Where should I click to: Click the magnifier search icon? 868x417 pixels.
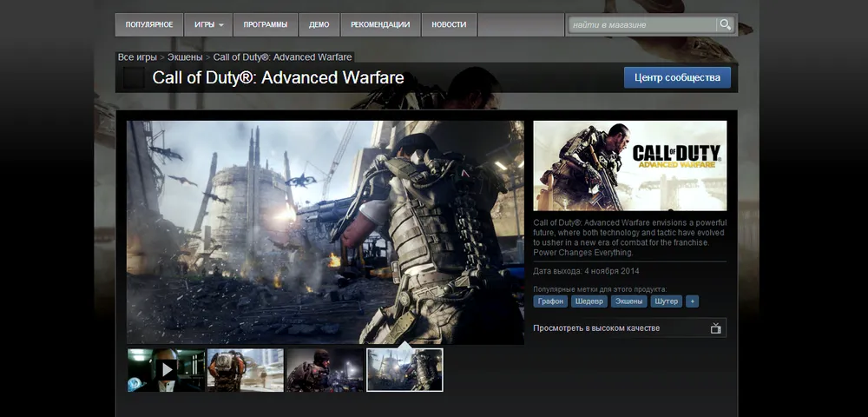[724, 24]
